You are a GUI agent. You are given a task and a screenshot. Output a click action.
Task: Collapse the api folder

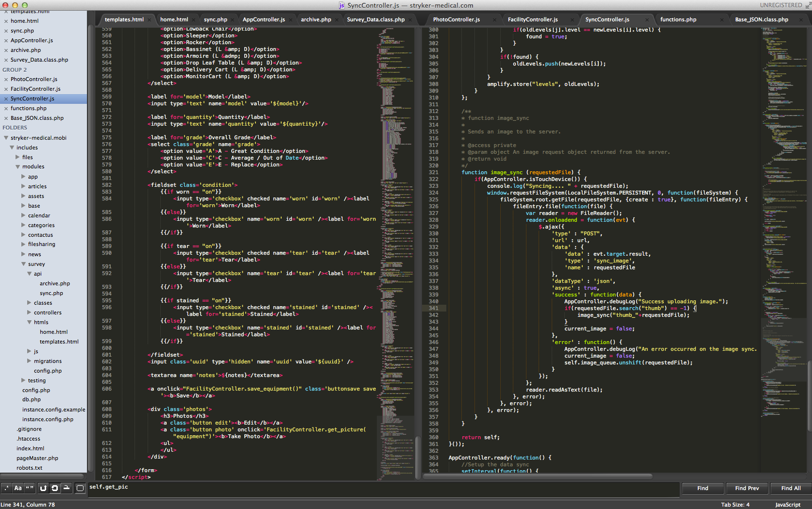point(29,274)
